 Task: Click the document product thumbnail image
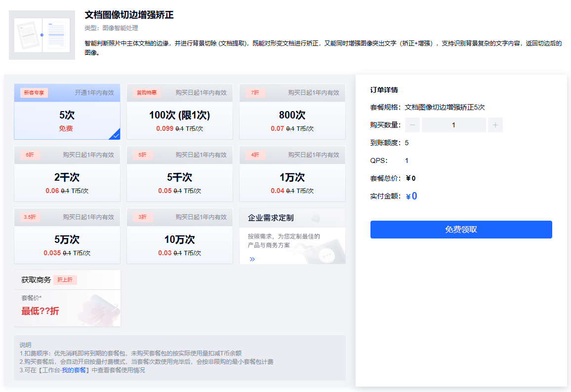tap(41, 35)
